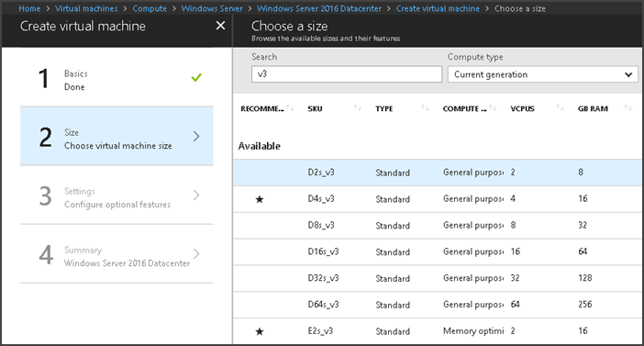Select the E2s_v3 size
Image resolution: width=644 pixels, height=346 pixels.
tap(439, 331)
